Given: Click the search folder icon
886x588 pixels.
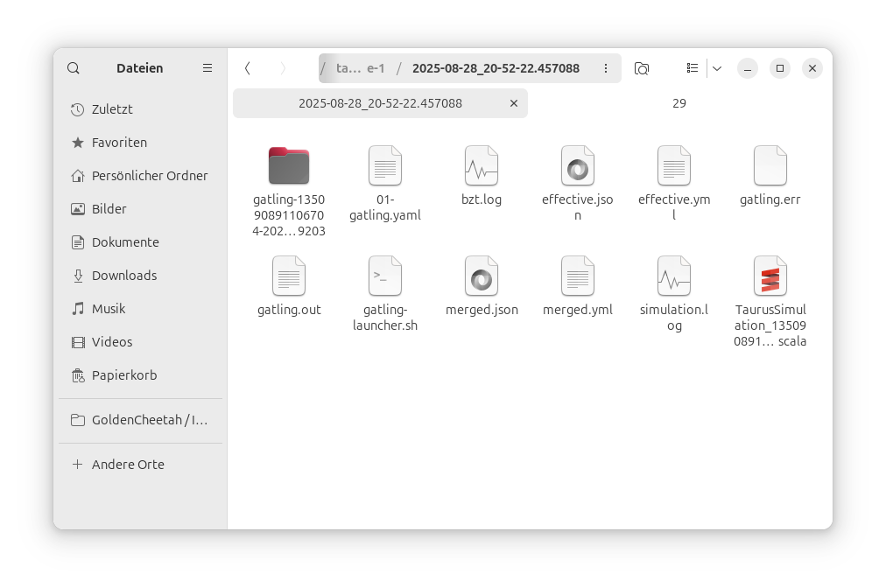Looking at the screenshot, I should [x=642, y=68].
